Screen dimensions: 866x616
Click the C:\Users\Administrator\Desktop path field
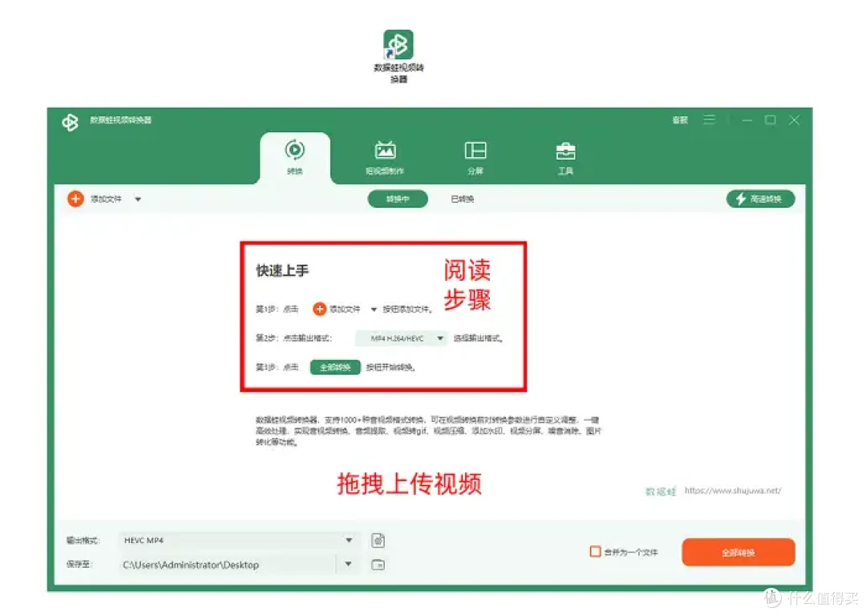click(228, 565)
